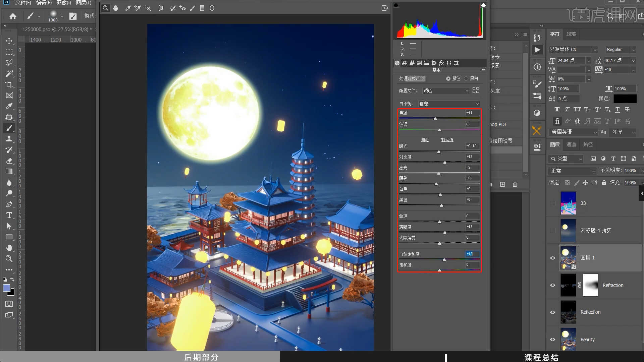Open the layer blend mode dropdown showing 正常

click(x=572, y=171)
